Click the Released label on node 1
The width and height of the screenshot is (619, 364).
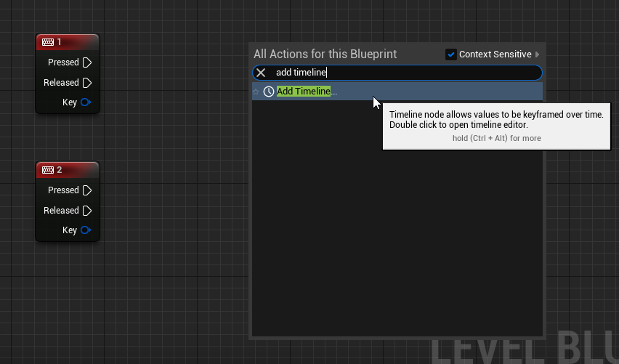[61, 83]
